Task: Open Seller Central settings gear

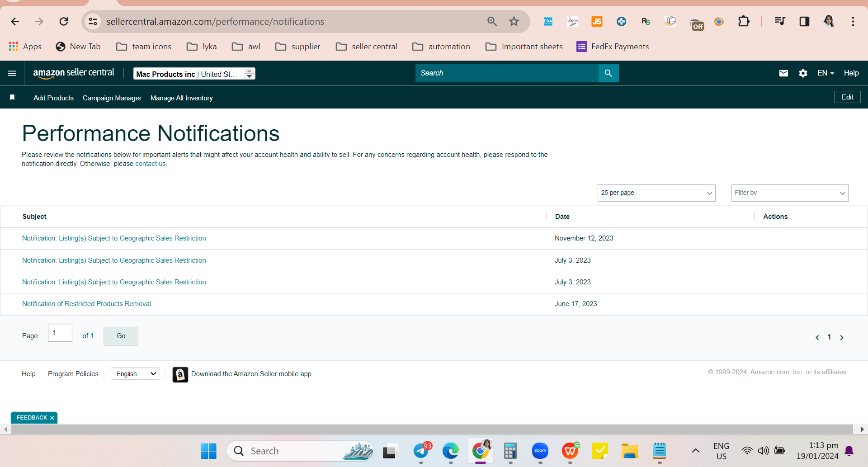Action: click(x=803, y=73)
